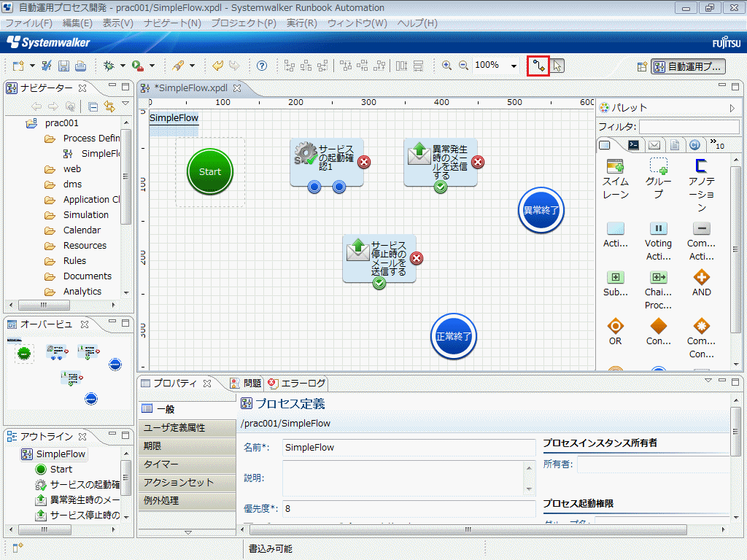The width and height of the screenshot is (747, 560).
Task: Click the Print toolbar icon
Action: click(x=80, y=66)
